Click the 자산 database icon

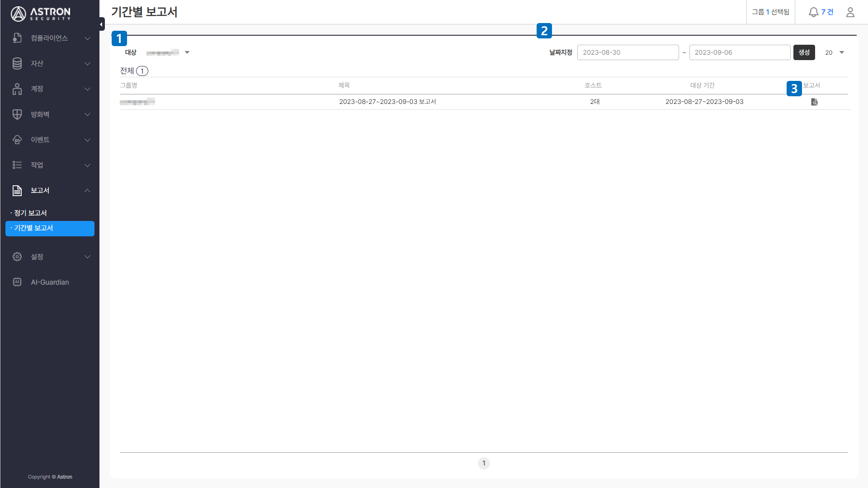point(17,63)
